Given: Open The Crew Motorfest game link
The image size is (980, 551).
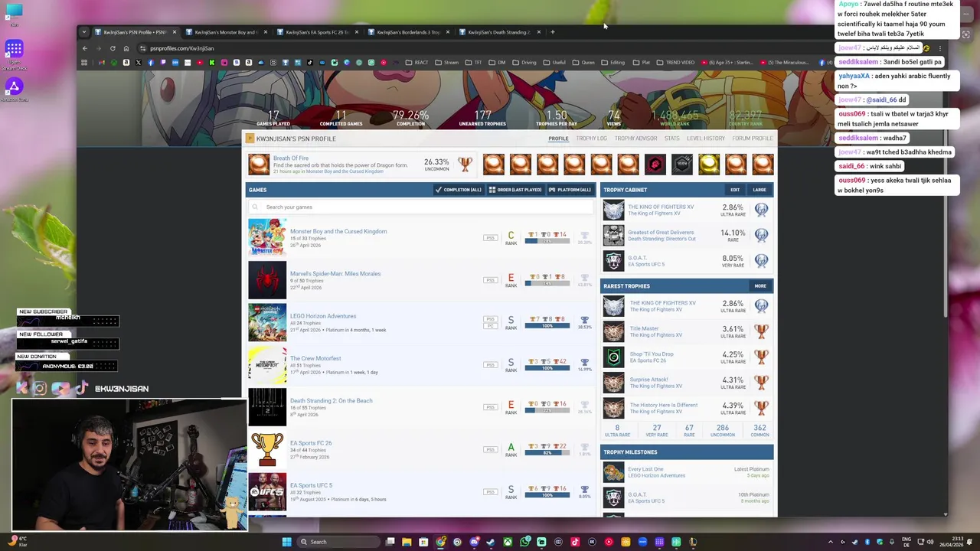Looking at the screenshot, I should point(315,358).
